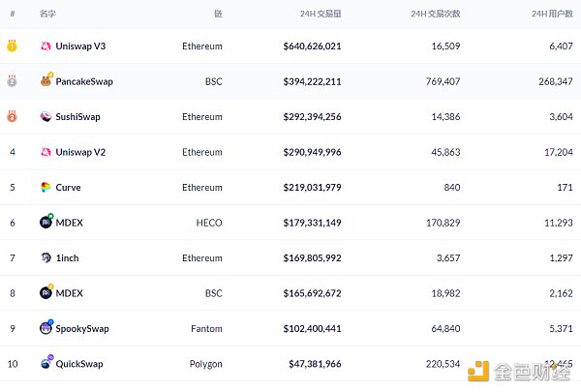Click the PancakeSwap logo icon
Viewport: 581px width, 392px height.
[46, 81]
